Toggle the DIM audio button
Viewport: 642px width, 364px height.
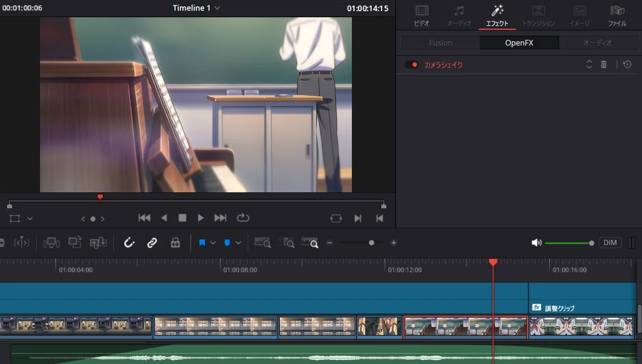(610, 243)
